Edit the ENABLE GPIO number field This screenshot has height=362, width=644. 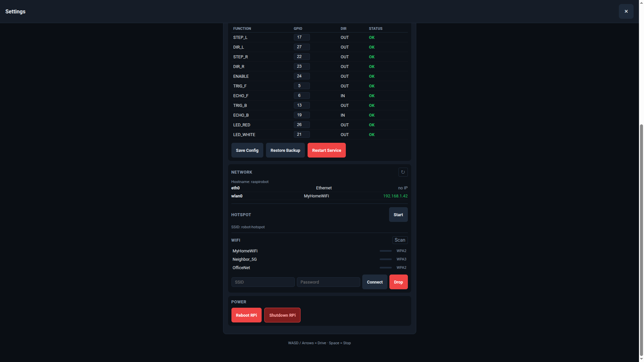tap(302, 76)
